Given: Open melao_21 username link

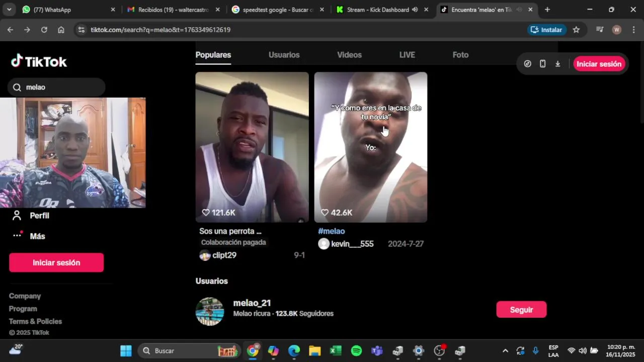Looking at the screenshot, I should (252, 303).
